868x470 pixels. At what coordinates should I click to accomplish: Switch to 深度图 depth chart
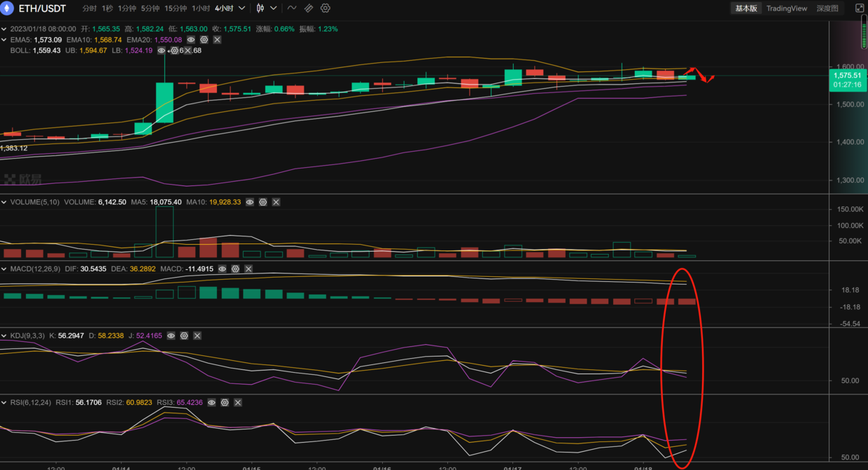click(x=827, y=8)
